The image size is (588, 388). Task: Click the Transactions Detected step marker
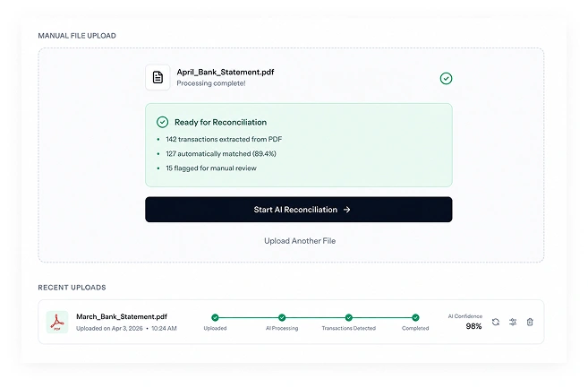click(349, 317)
